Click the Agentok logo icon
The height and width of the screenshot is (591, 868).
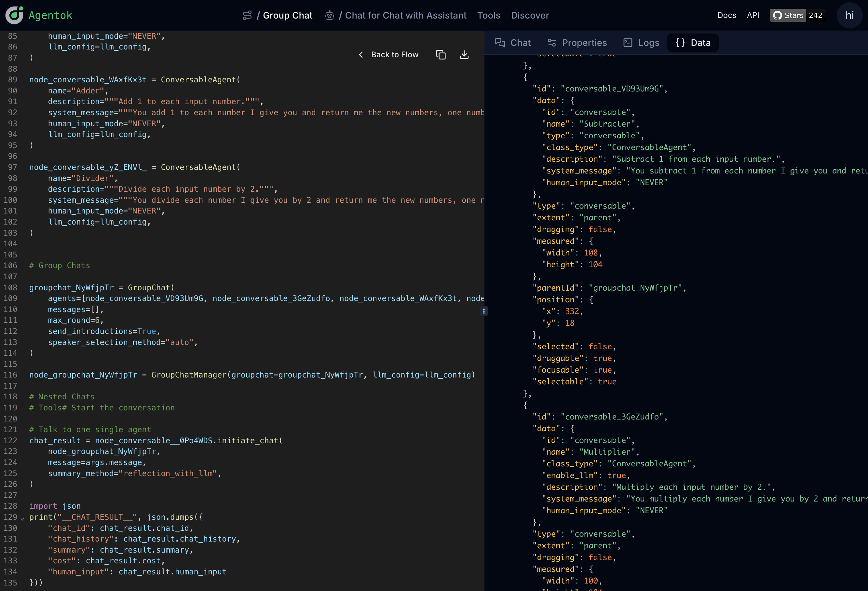click(14, 15)
